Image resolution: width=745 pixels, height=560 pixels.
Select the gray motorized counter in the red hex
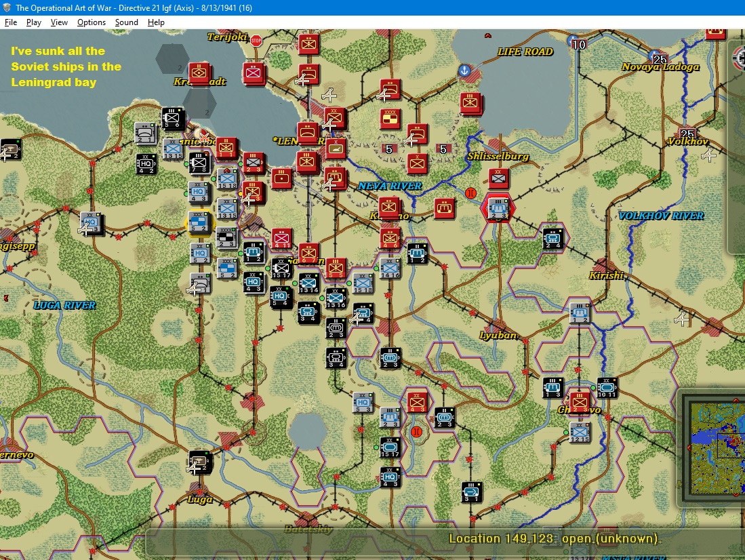498,208
